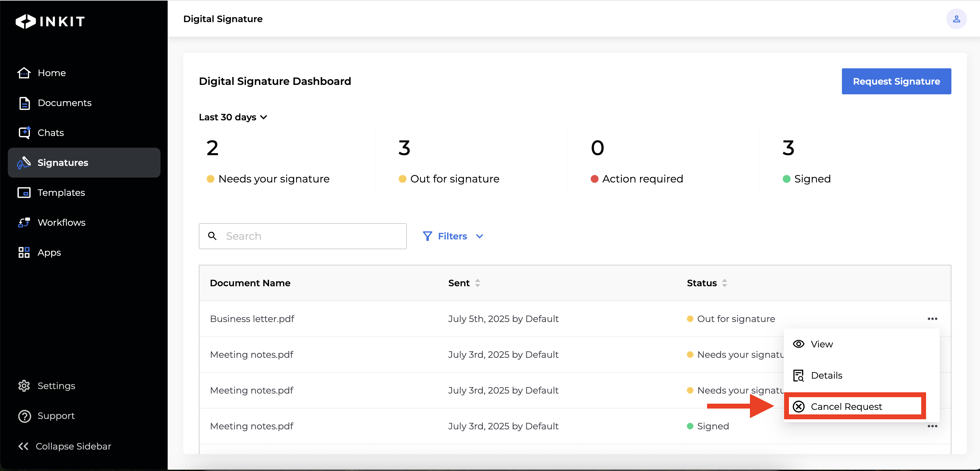This screenshot has height=471, width=980.
Task: Click the eye icon beside View
Action: [x=798, y=344]
